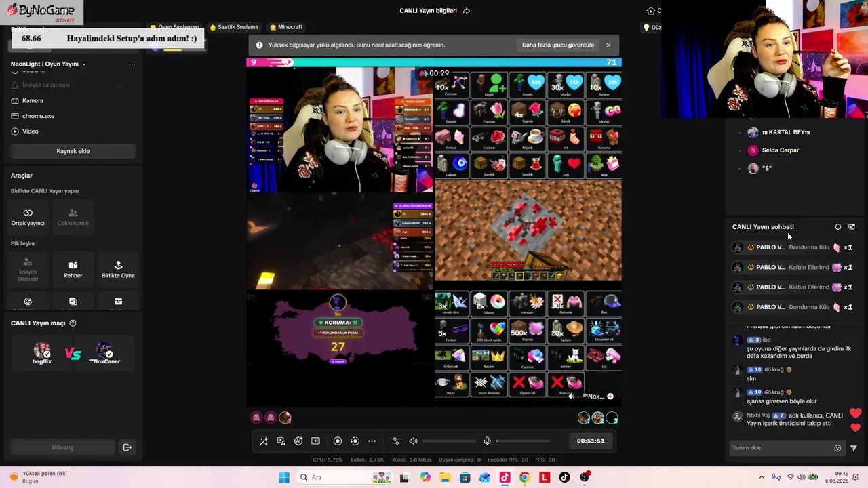868x488 pixels.
Task: Adjust the speaker volume slider
Action: (449, 441)
